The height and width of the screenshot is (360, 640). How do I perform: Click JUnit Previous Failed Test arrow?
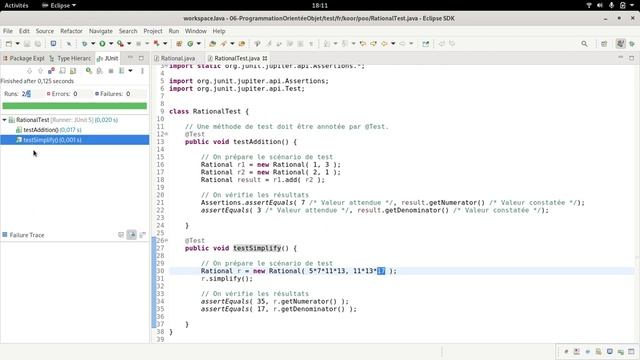(x=40, y=71)
